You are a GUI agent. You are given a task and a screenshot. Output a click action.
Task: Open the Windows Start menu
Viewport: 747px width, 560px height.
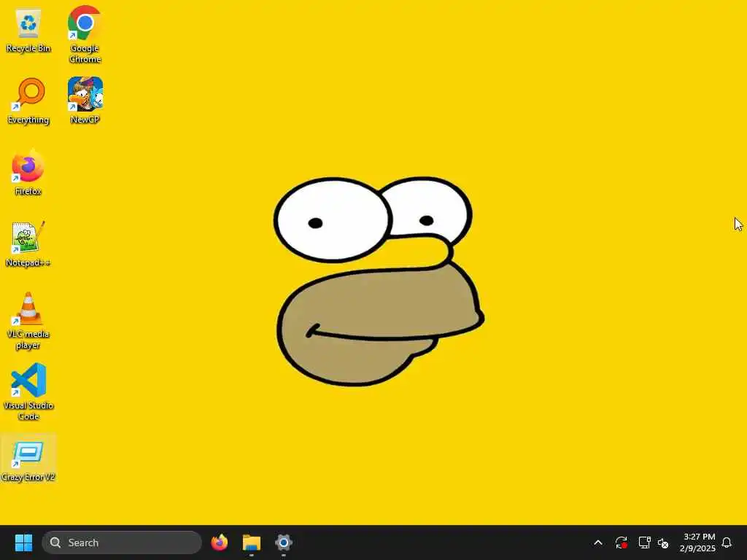[x=23, y=542]
